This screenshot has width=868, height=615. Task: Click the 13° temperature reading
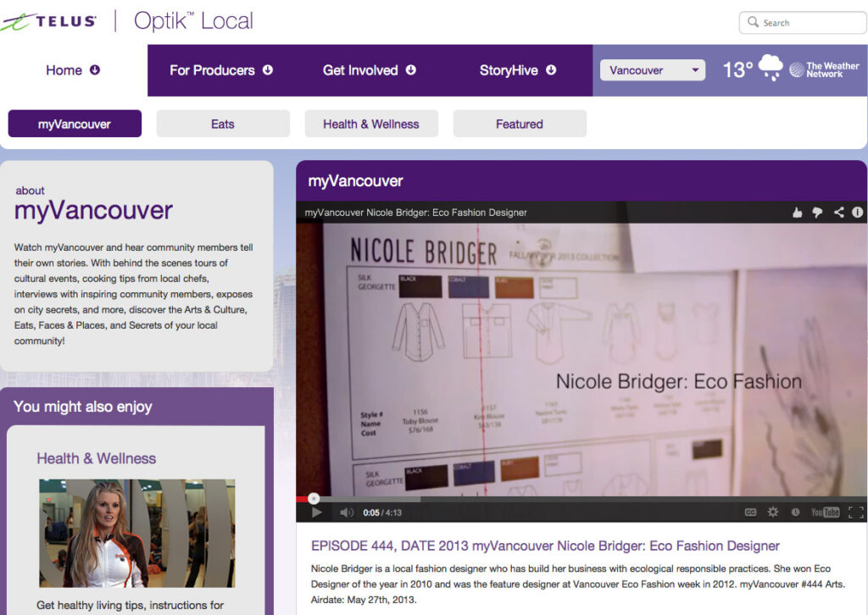pos(737,70)
